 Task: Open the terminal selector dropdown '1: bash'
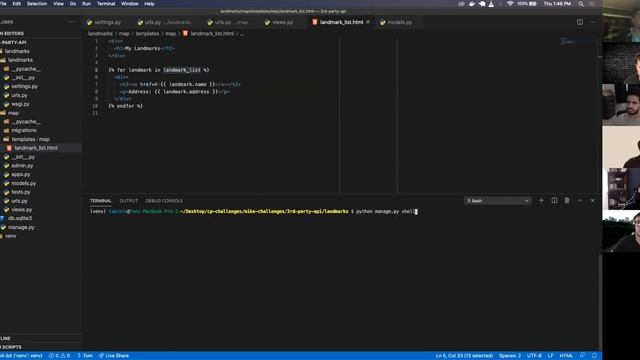pyautogui.click(x=498, y=201)
